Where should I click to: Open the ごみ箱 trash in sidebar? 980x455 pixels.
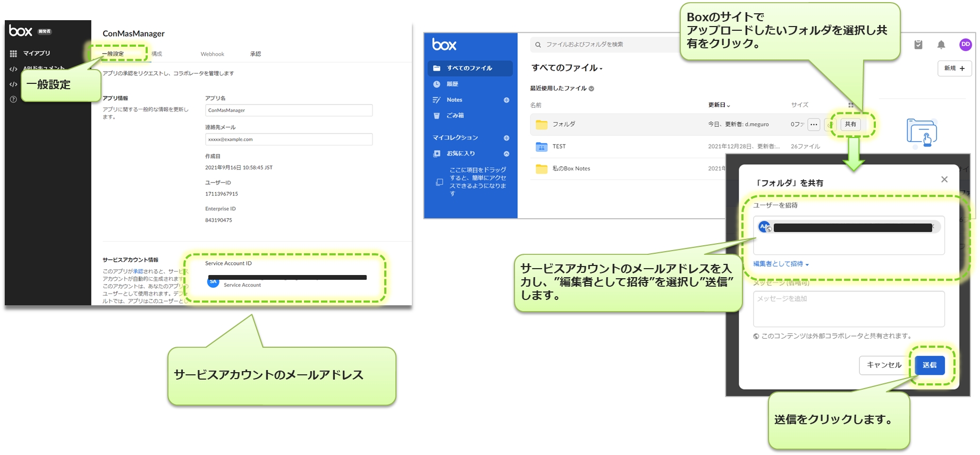point(455,116)
